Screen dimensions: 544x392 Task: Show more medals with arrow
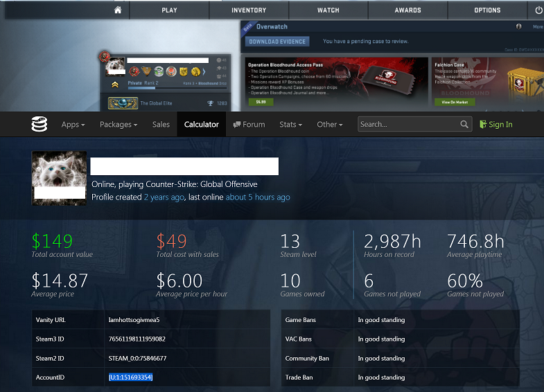click(x=204, y=71)
